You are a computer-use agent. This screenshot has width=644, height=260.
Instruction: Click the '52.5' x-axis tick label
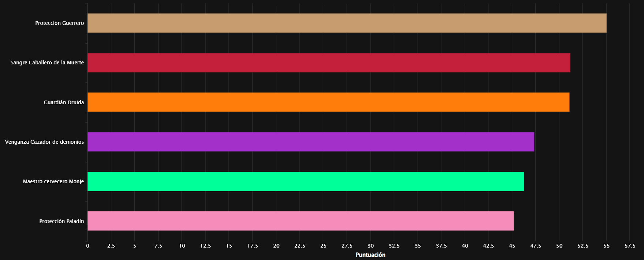pos(583,246)
